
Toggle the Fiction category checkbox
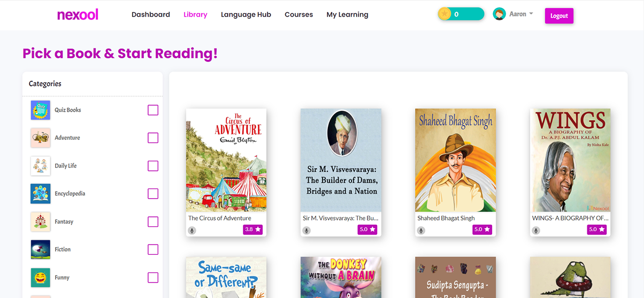153,249
